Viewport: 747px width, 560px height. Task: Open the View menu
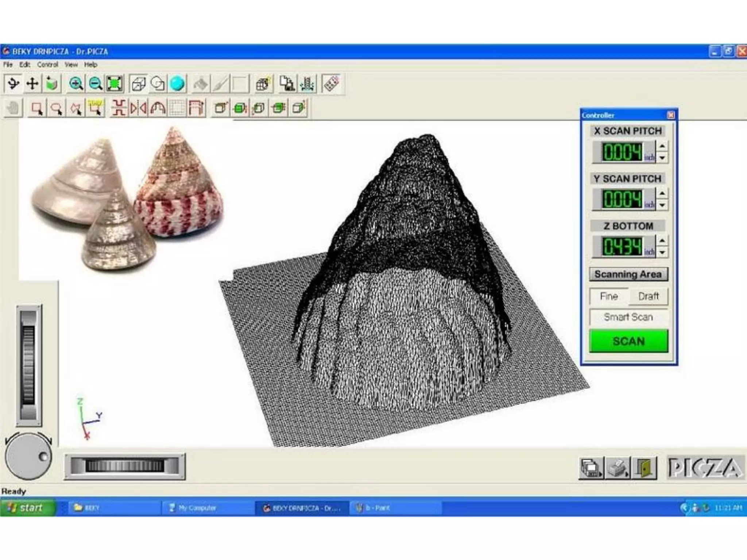pyautogui.click(x=71, y=65)
